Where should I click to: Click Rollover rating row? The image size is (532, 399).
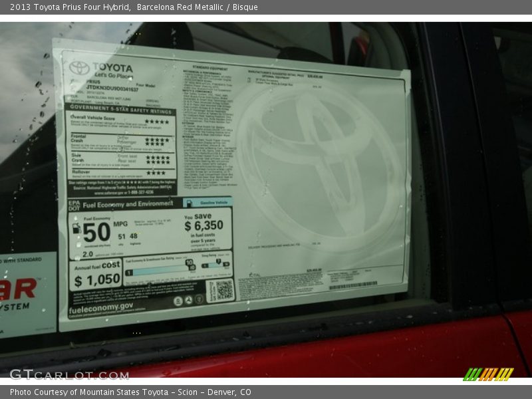(122, 174)
